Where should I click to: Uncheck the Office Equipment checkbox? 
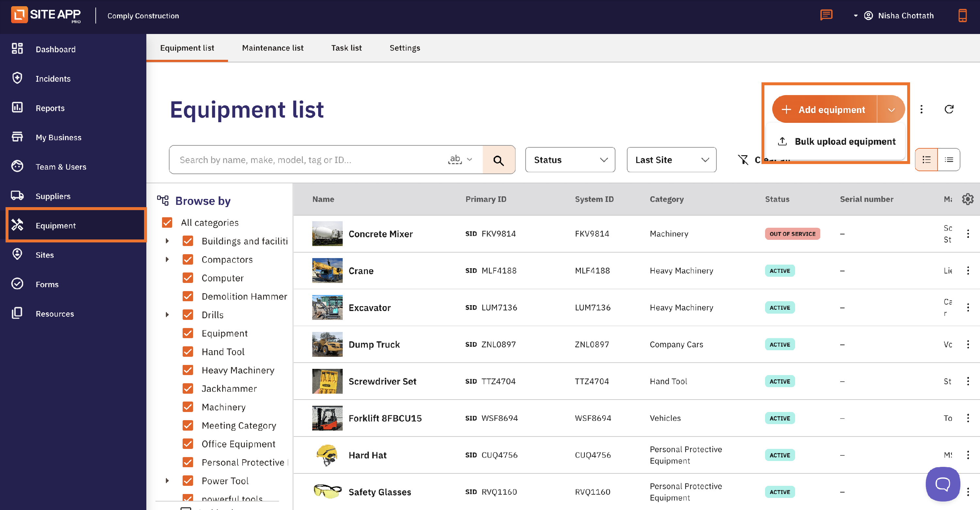[188, 444]
